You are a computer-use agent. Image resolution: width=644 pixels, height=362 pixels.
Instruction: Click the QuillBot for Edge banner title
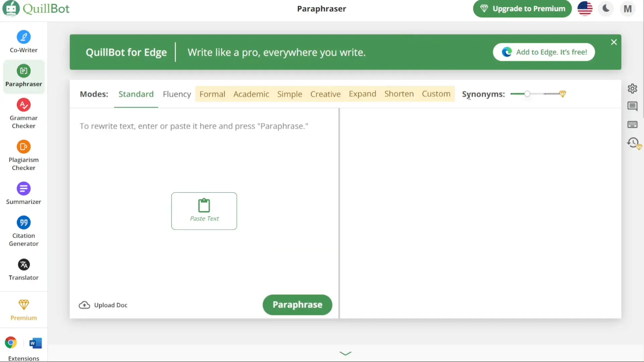tap(126, 52)
